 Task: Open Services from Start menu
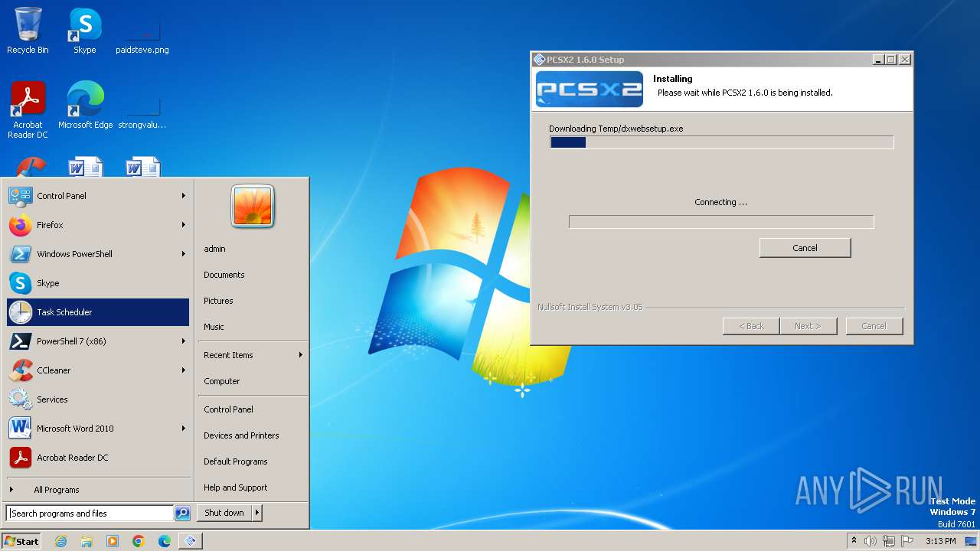pyautogui.click(x=98, y=399)
